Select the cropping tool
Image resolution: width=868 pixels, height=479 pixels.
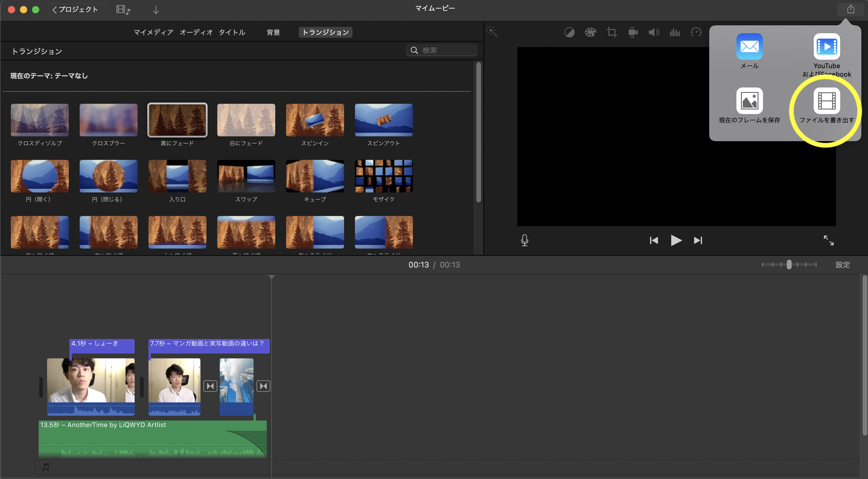[611, 32]
